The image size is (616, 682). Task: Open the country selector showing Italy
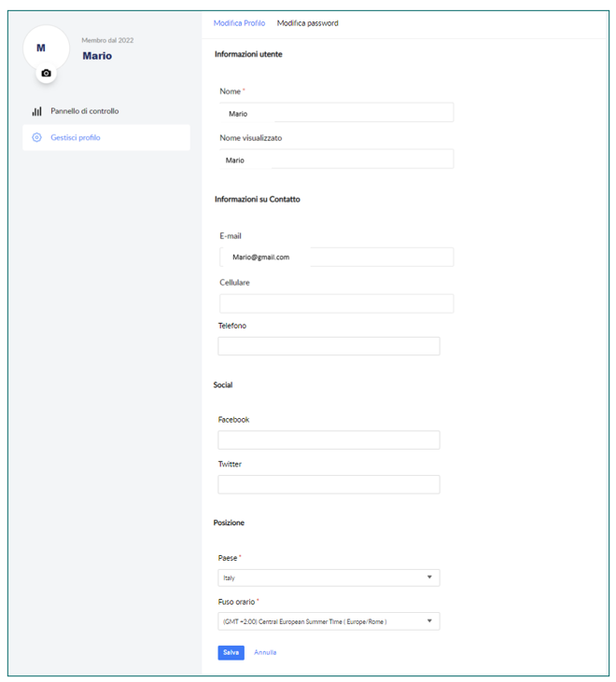pyautogui.click(x=329, y=578)
